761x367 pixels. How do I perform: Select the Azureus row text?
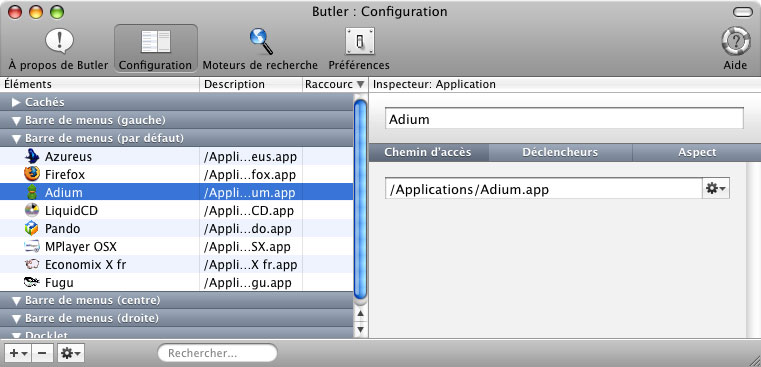pos(68,157)
